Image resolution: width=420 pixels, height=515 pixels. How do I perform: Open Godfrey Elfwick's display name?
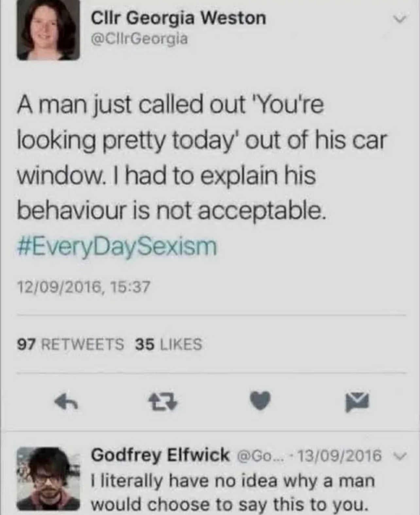(160, 455)
